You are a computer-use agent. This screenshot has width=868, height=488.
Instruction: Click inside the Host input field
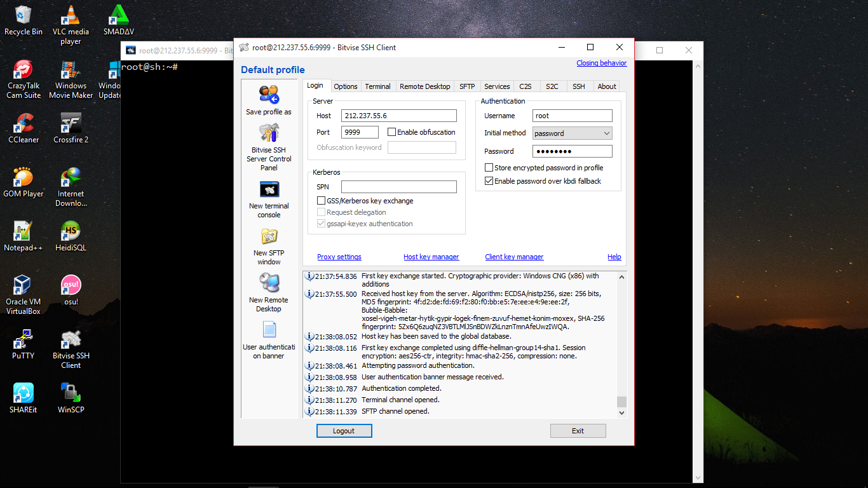click(x=398, y=116)
